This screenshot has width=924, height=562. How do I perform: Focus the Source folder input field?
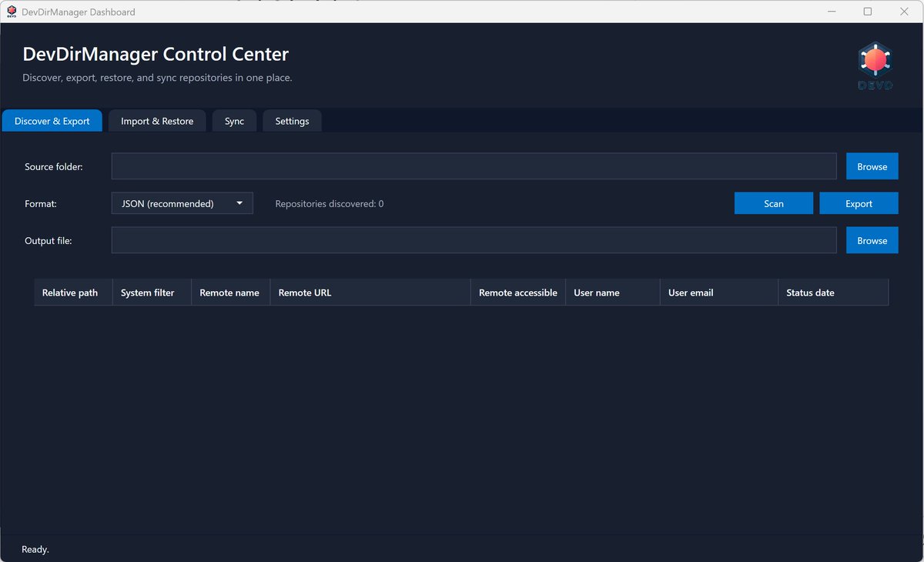474,166
